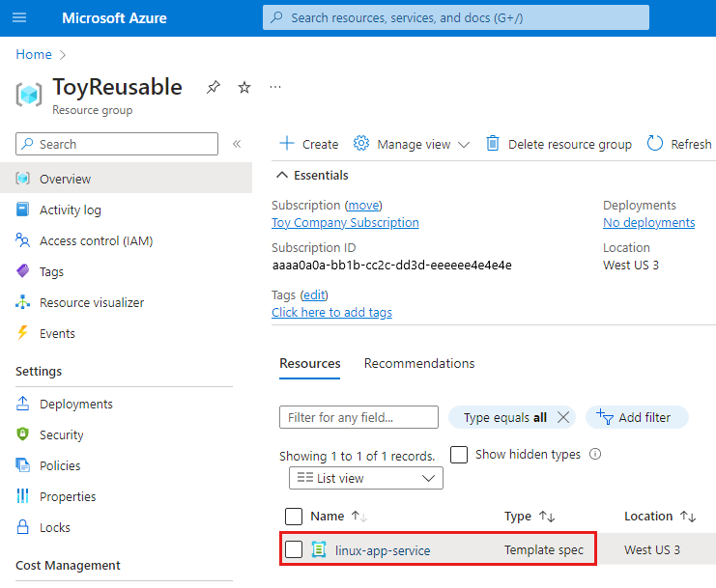Select the linux-app-service row checkbox
The height and width of the screenshot is (588, 716).
click(x=293, y=549)
